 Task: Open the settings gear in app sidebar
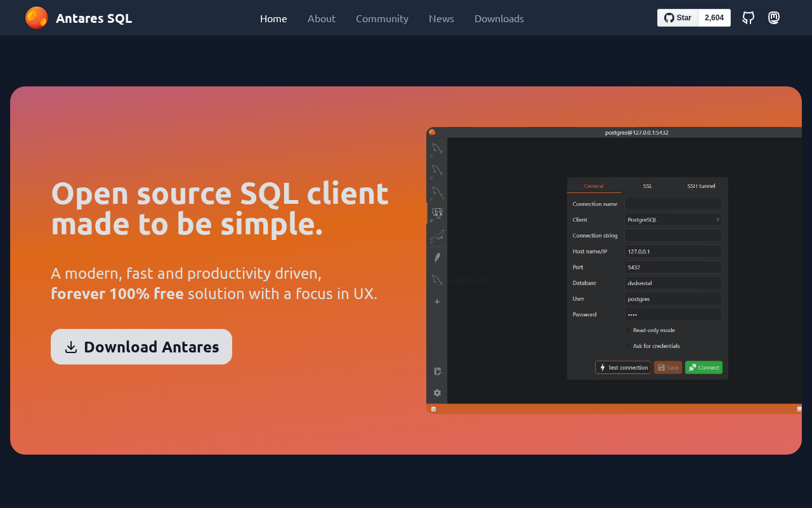(x=437, y=393)
